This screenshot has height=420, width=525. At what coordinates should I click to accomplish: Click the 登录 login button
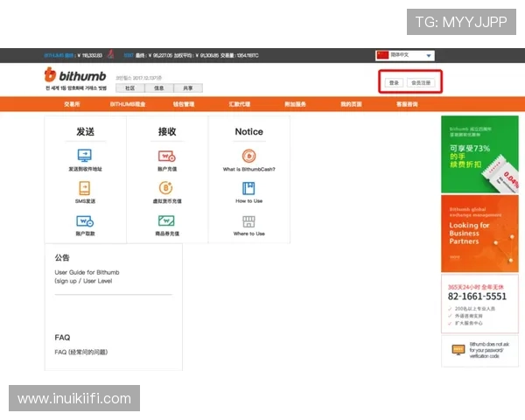pos(394,83)
